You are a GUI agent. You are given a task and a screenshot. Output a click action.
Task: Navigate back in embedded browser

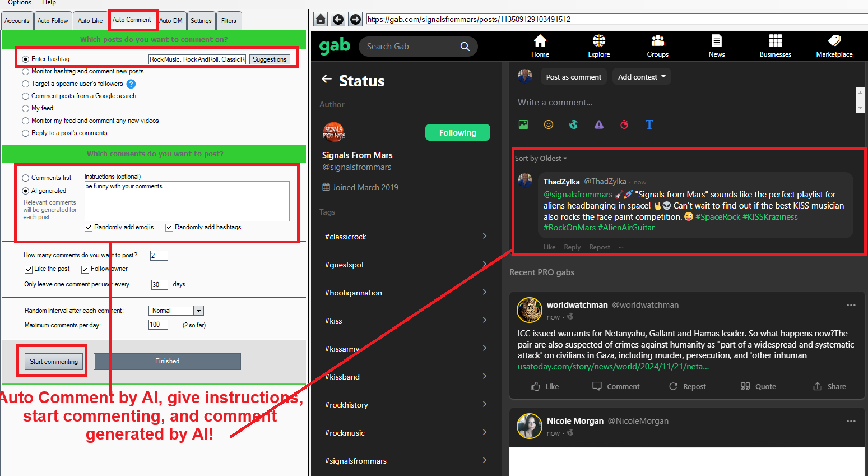pos(338,20)
